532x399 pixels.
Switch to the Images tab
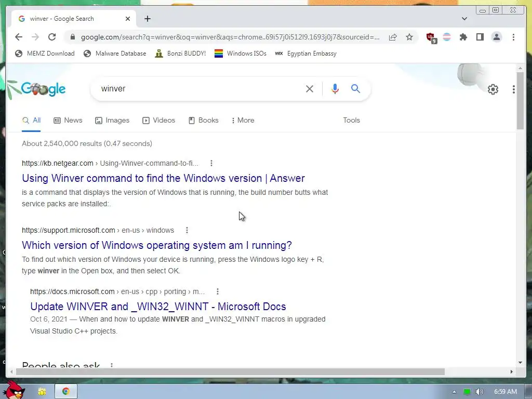tap(112, 121)
